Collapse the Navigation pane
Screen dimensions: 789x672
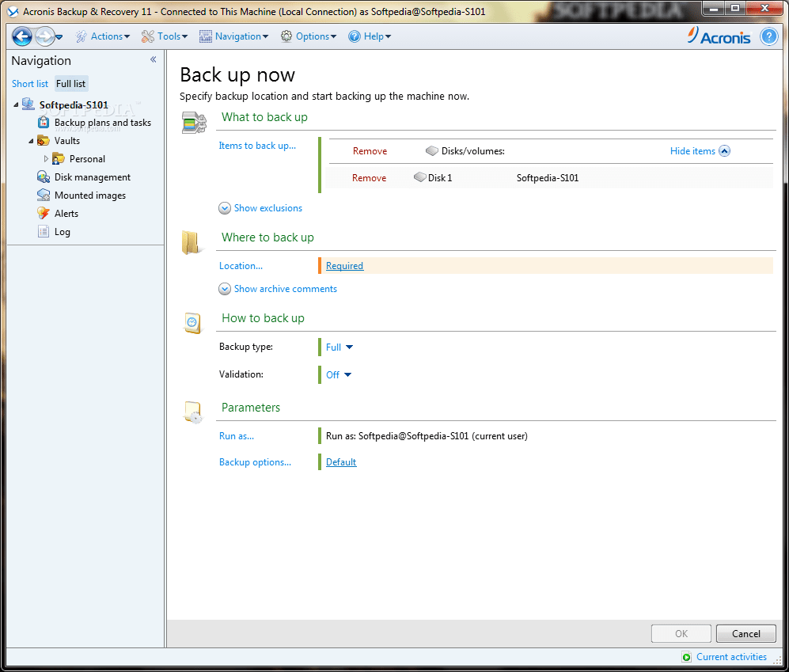click(x=153, y=59)
